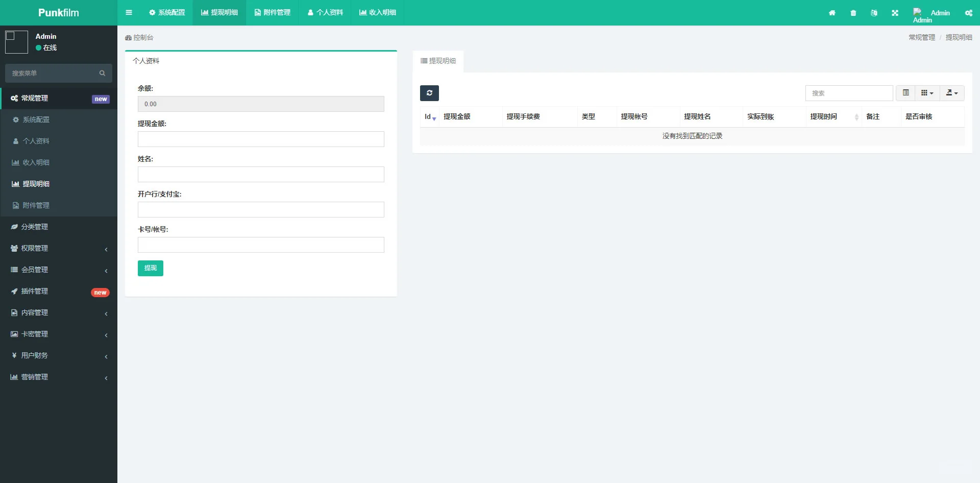The width and height of the screenshot is (980, 483).
Task: Expand 权限管理 sidebar menu
Action: (x=59, y=248)
